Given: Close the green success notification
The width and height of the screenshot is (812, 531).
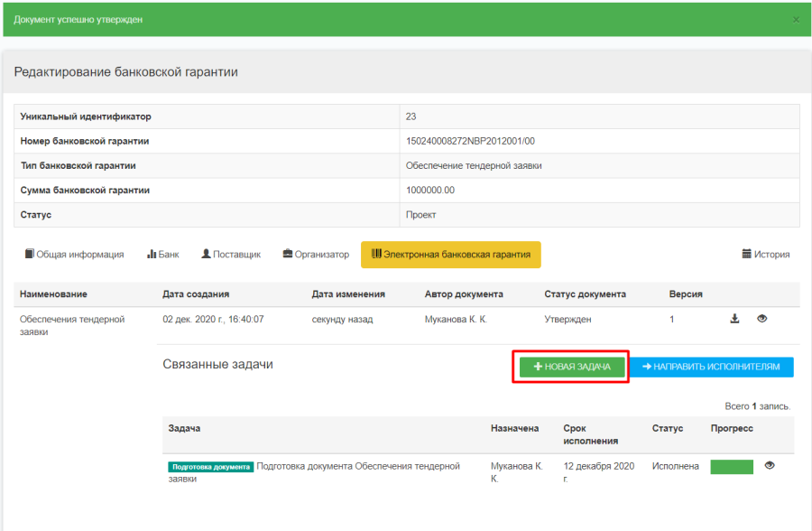Looking at the screenshot, I should [x=796, y=20].
